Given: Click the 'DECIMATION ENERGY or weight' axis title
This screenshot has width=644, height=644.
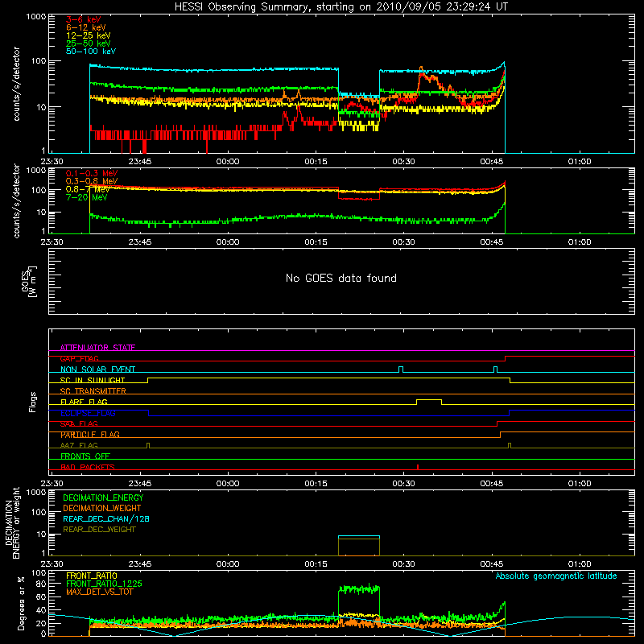Looking at the screenshot, I should (x=12, y=522).
